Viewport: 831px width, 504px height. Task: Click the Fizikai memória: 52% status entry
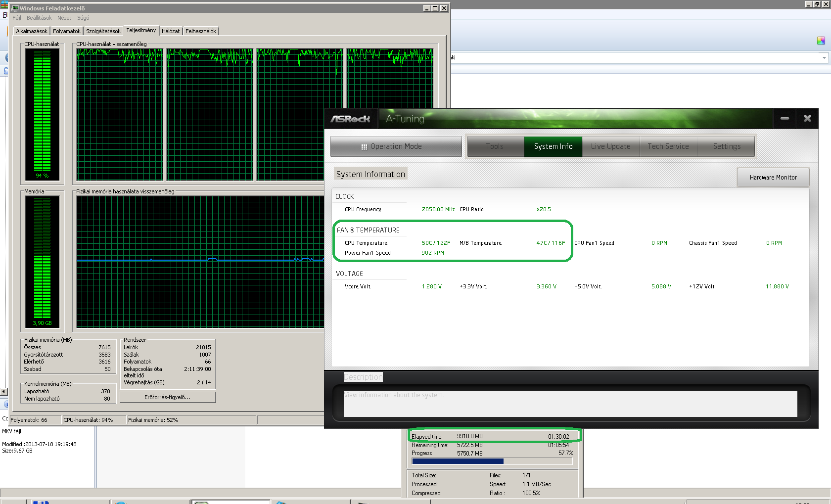click(191, 420)
